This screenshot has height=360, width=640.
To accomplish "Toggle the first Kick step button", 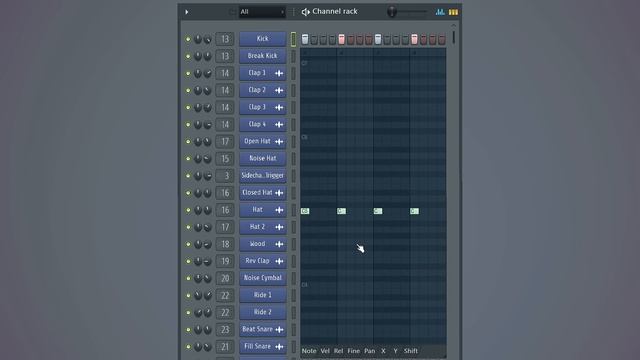I will coord(305,39).
